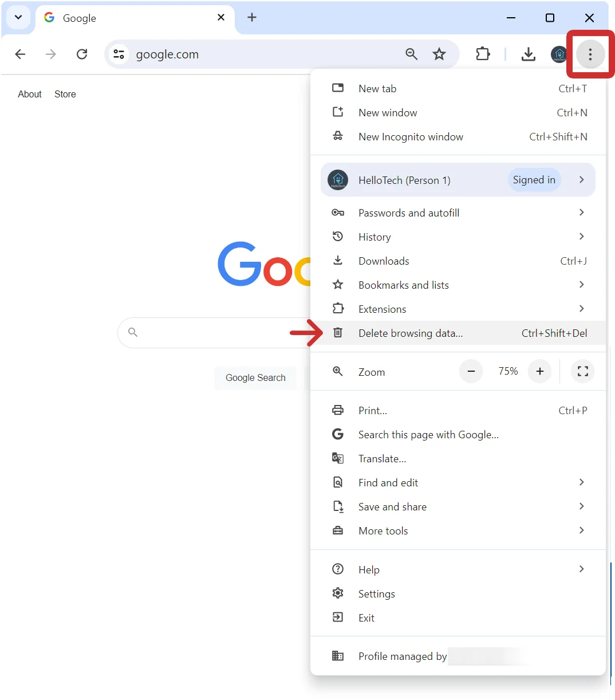615x700 pixels.
Task: Expand the Bookmarks and lists submenu
Action: click(x=403, y=285)
